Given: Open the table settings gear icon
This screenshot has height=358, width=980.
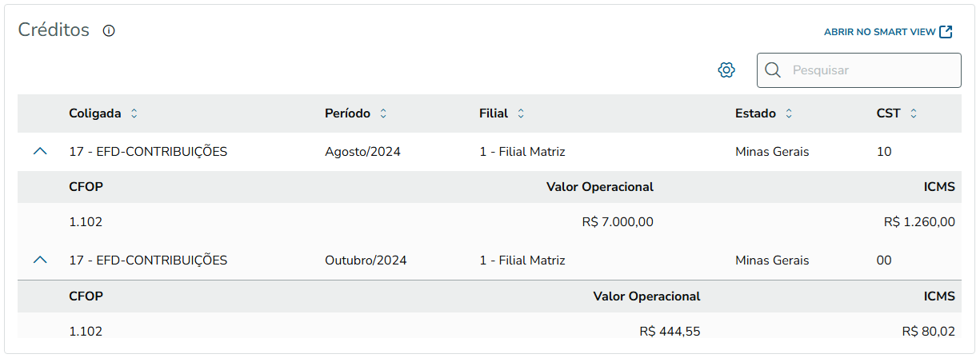Looking at the screenshot, I should (x=726, y=70).
